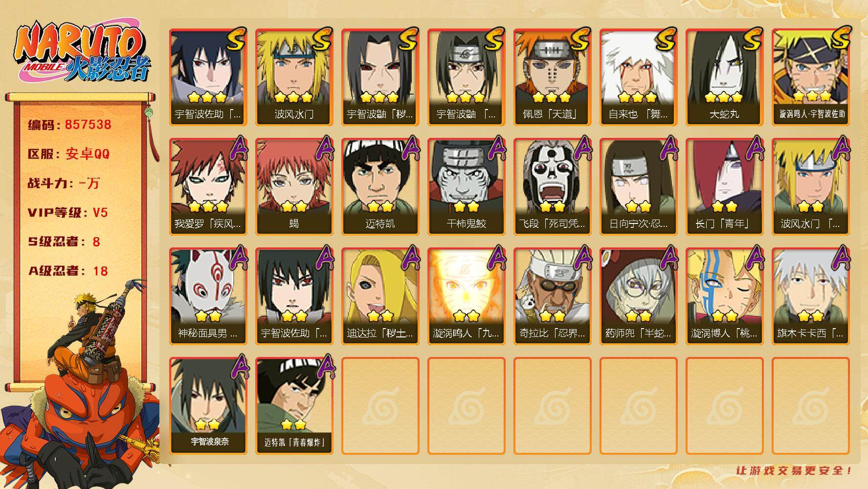Open the 神秘面具男 ninja card
This screenshot has width=868, height=489.
208,296
